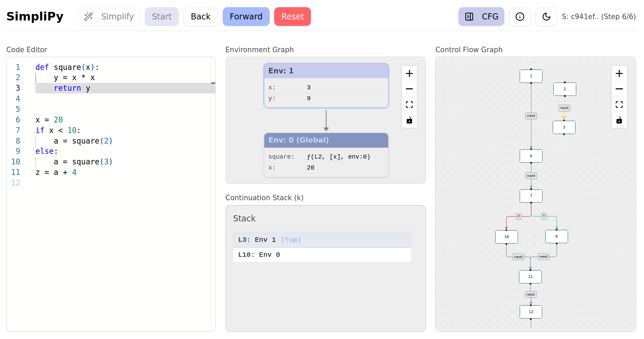644x339 pixels.
Task: Select the L3: Env 1 stack entry
Action: point(322,240)
